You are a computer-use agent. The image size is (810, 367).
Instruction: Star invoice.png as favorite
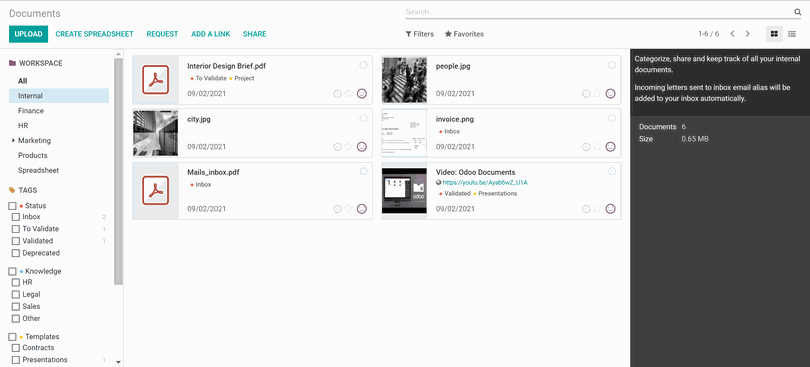[597, 147]
